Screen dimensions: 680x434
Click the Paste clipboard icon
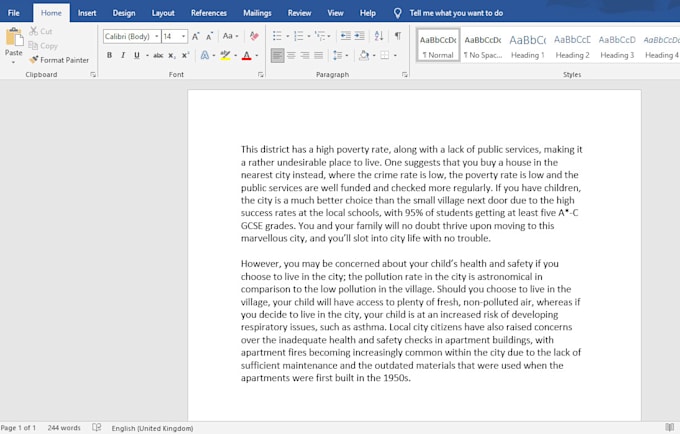14,37
